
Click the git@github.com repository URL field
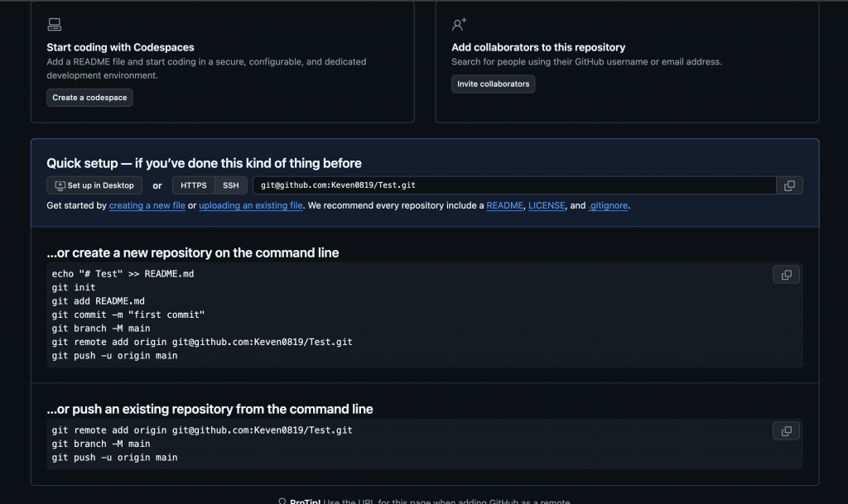514,185
